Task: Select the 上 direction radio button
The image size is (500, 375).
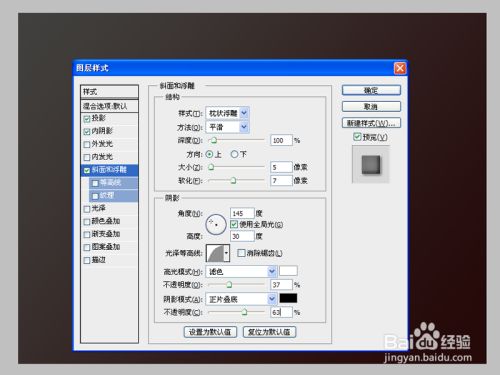Action: pos(209,154)
